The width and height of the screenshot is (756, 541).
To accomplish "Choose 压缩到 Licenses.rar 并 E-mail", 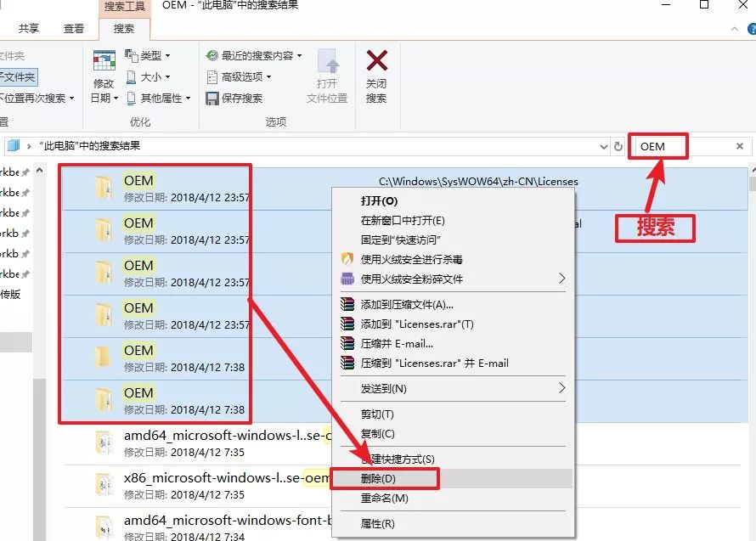I will click(454, 363).
